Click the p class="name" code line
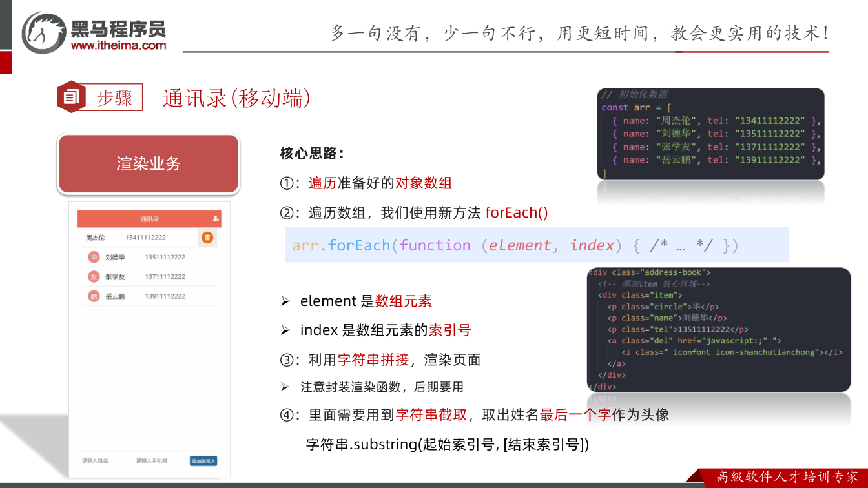868x488 pixels. pos(668,318)
